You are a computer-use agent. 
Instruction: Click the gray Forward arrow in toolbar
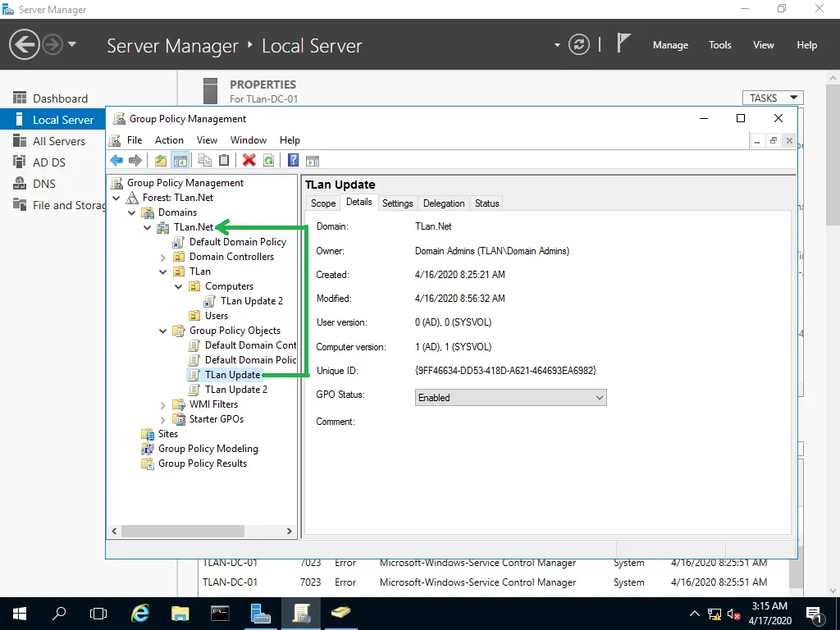[x=135, y=160]
